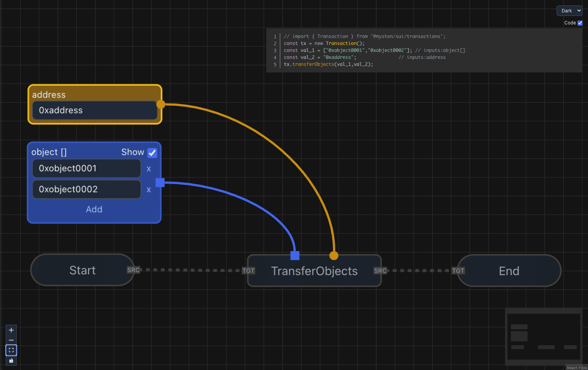Image resolution: width=588 pixels, height=370 pixels.
Task: Select the address node title
Action: (49, 95)
